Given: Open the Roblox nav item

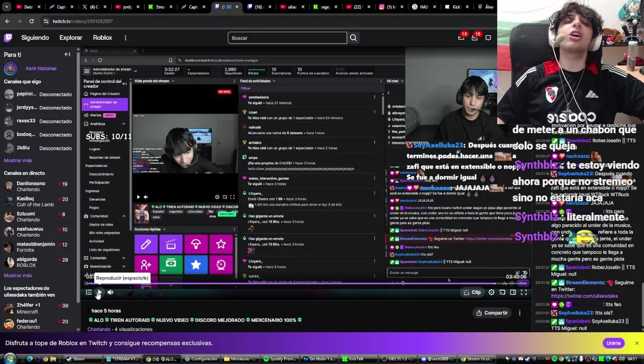Looking at the screenshot, I should coord(103,38).
